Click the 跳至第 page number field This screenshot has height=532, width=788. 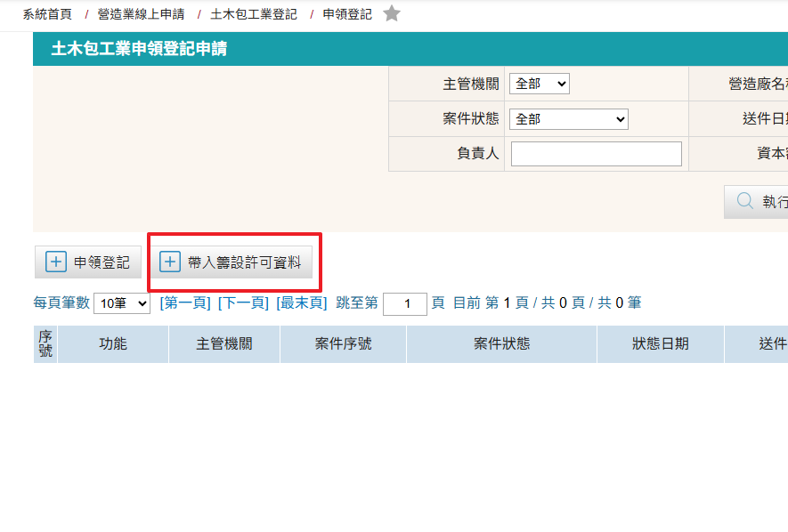click(x=404, y=304)
